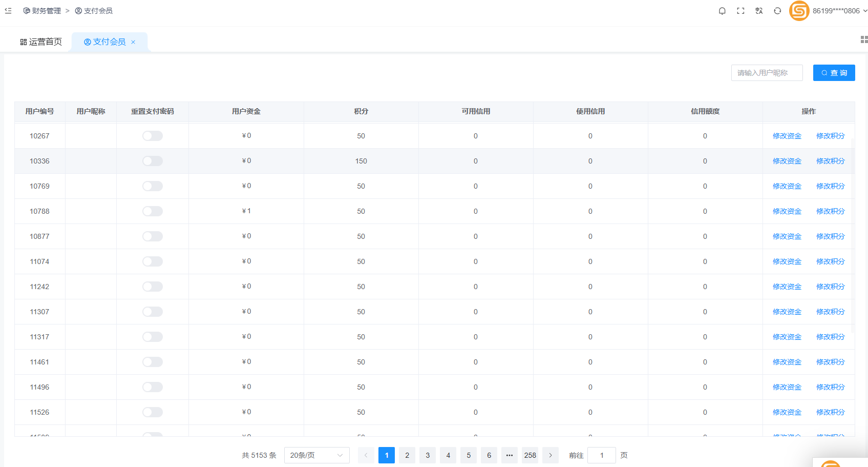Switch to the 运营首页 tab
This screenshot has width=868, height=467.
41,42
